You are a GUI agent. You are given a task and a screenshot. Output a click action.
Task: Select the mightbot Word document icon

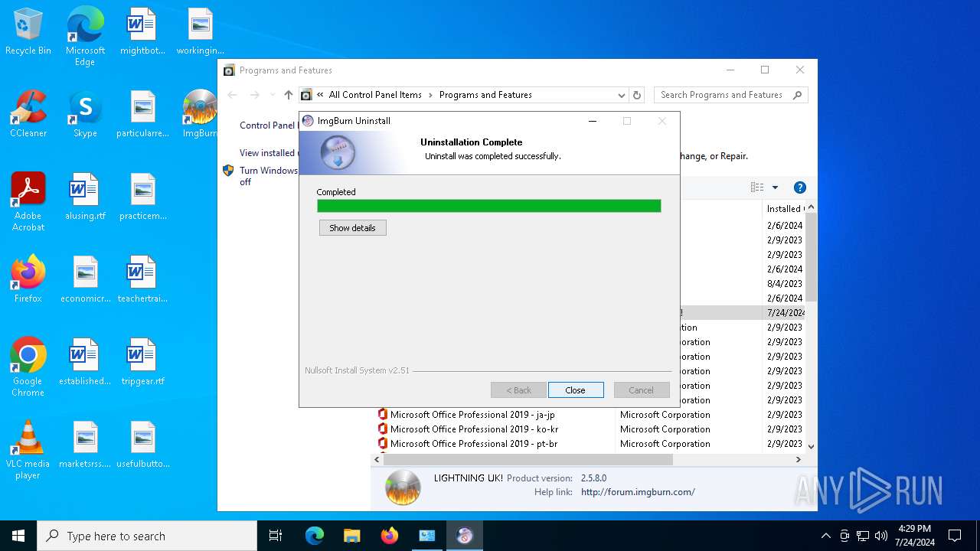pos(142,32)
